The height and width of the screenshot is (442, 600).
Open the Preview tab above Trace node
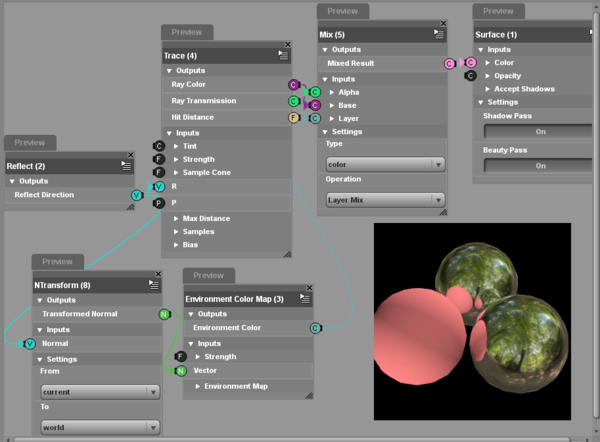click(187, 32)
